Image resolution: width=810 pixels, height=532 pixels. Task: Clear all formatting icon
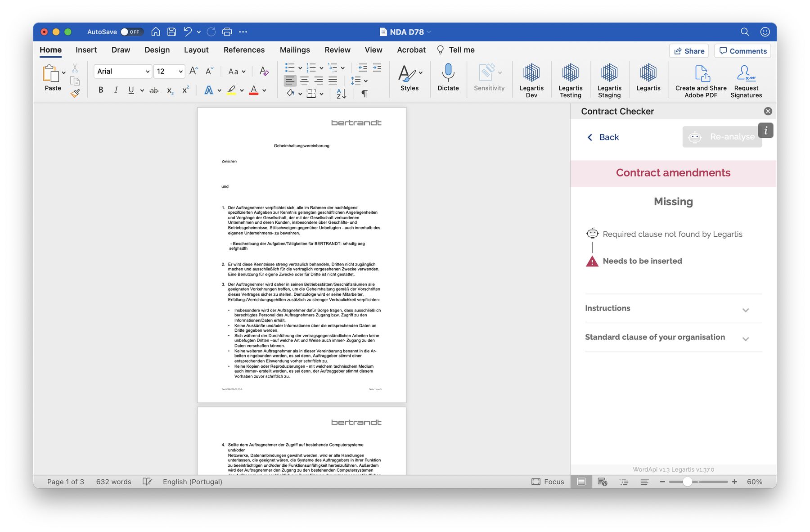click(264, 71)
